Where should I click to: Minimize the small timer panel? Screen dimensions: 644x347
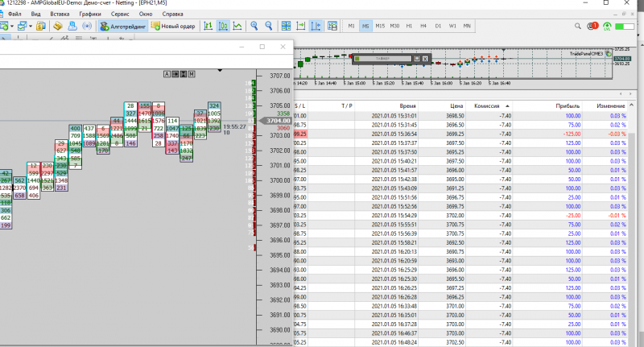pos(416,59)
